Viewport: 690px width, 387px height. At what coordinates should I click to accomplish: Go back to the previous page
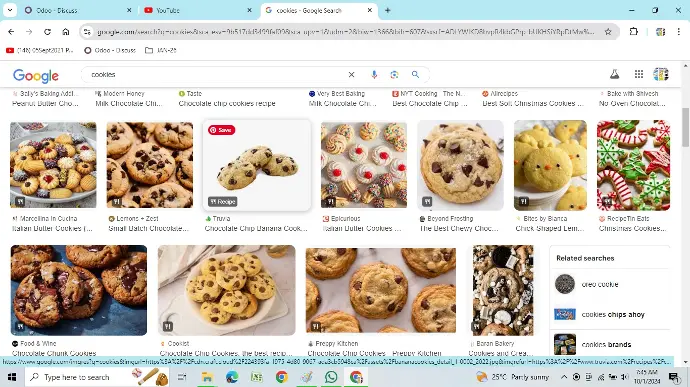tap(11, 32)
